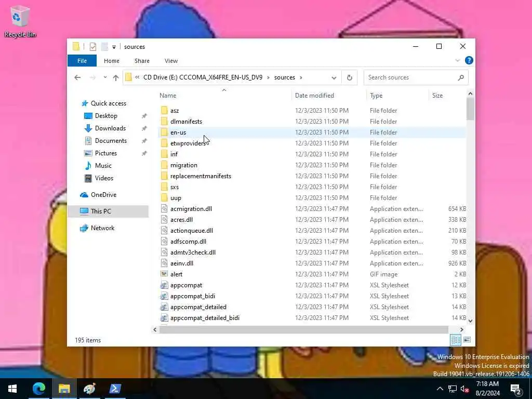Select the appcompat_bidi file
Screen dimensions: 532x399
coord(192,296)
